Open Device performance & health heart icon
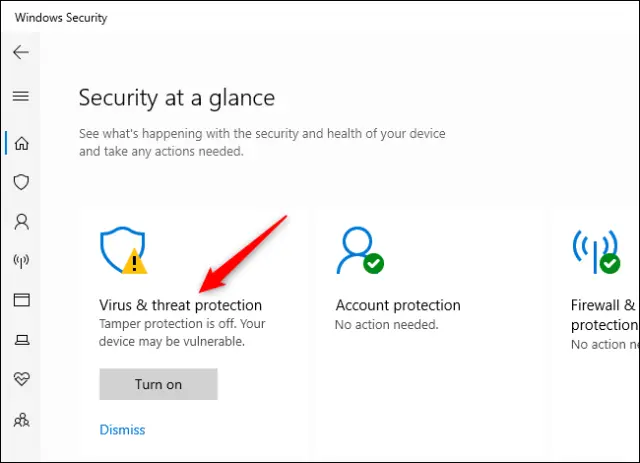Screen dimensions: 640x463 (20, 379)
